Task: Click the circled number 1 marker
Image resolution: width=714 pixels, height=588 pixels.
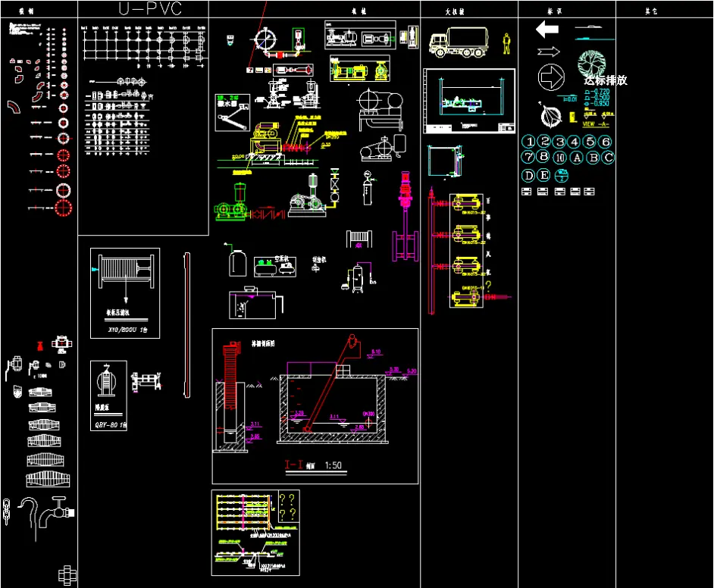Action: point(529,142)
